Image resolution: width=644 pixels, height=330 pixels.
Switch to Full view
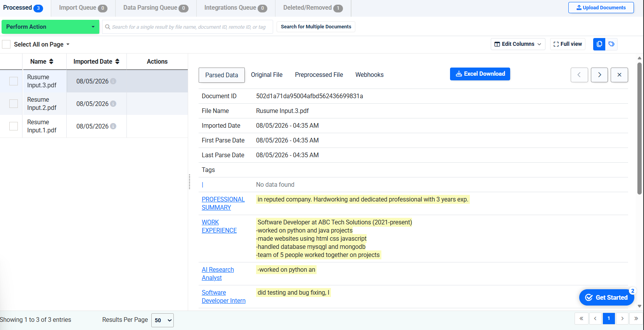pyautogui.click(x=568, y=44)
